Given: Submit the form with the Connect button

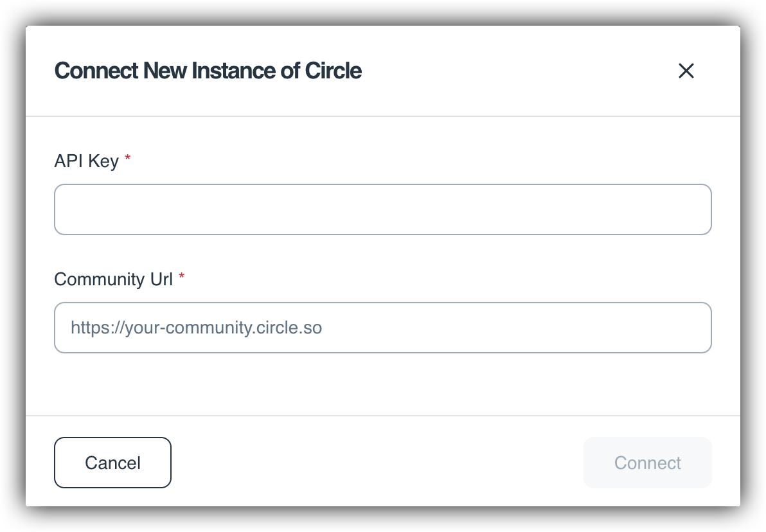Looking at the screenshot, I should point(647,463).
